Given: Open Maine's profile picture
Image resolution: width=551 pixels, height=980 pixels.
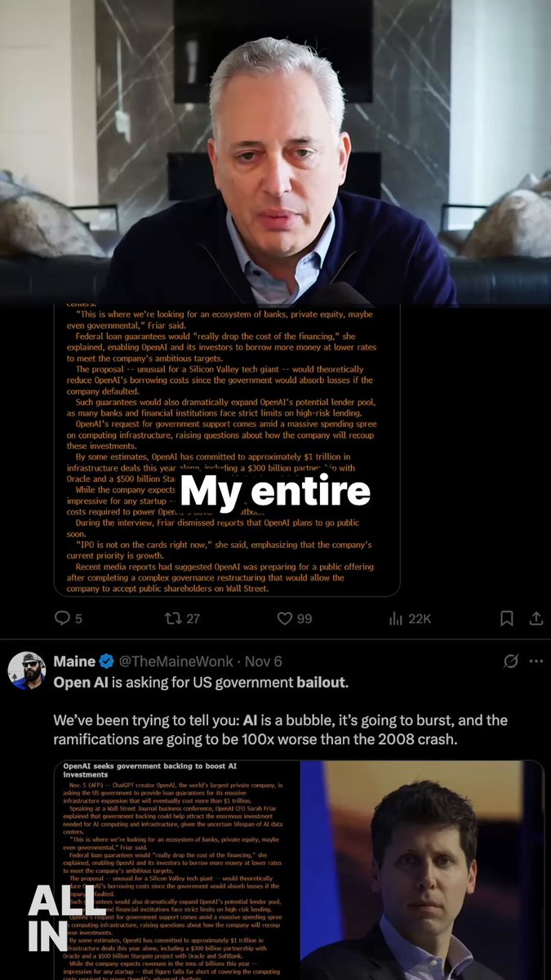Looking at the screenshot, I should tap(26, 670).
